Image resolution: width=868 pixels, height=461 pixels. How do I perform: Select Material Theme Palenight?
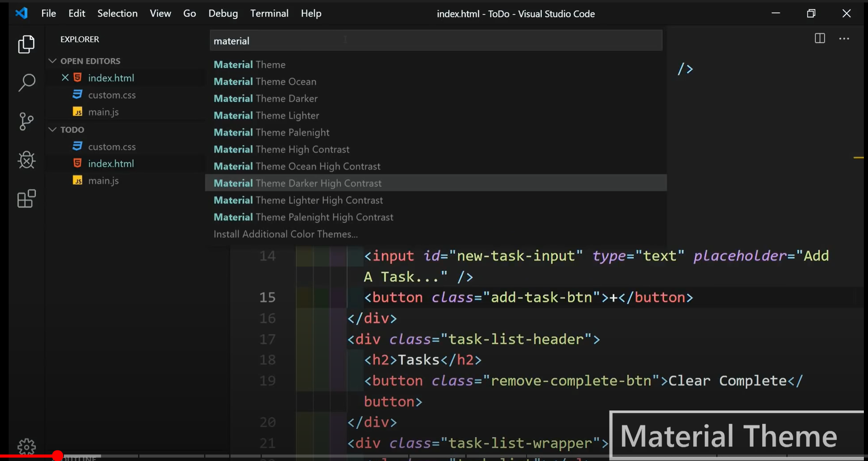(x=271, y=132)
